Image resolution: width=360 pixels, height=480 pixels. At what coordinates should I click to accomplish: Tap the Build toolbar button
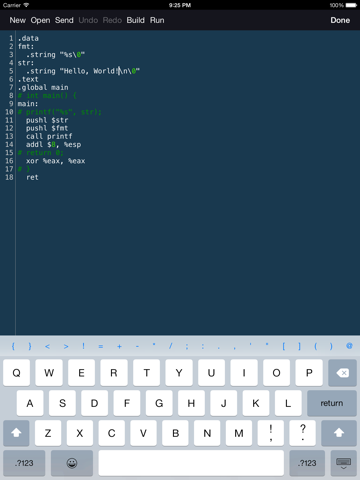(x=135, y=20)
